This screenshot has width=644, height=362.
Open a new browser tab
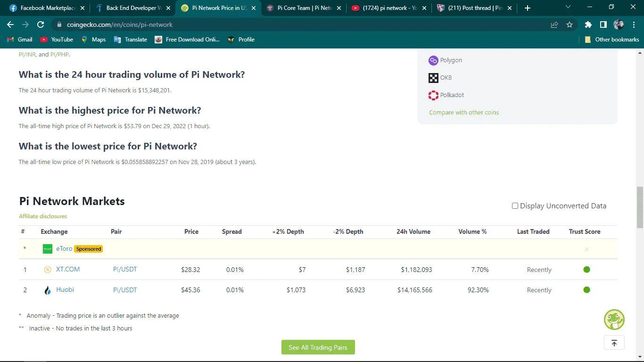coord(528,8)
